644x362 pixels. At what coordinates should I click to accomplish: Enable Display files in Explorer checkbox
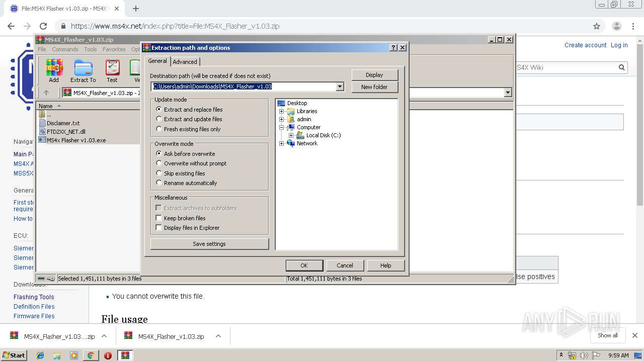coord(159,228)
